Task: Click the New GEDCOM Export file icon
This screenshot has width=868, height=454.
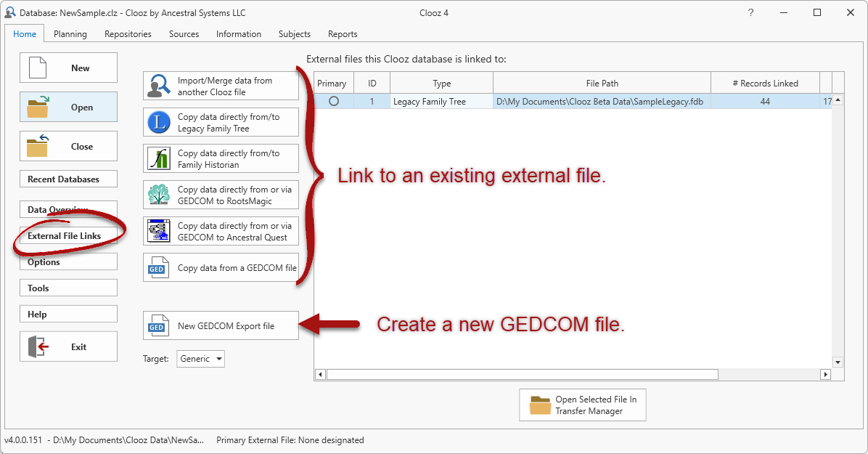Action: click(x=158, y=325)
